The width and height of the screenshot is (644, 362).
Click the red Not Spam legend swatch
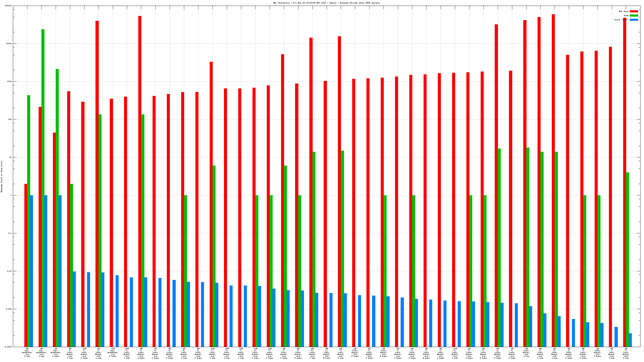[x=633, y=11]
